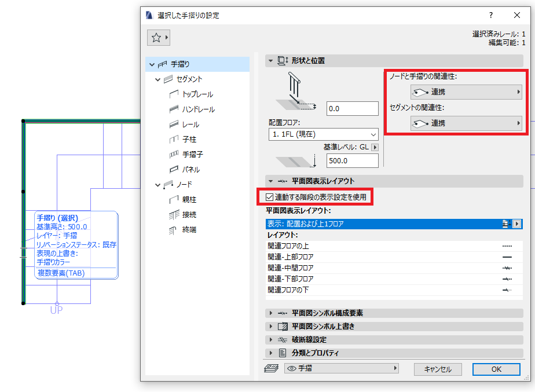Select パネル item in the tree
The width and height of the screenshot is (535, 392).
tap(190, 169)
